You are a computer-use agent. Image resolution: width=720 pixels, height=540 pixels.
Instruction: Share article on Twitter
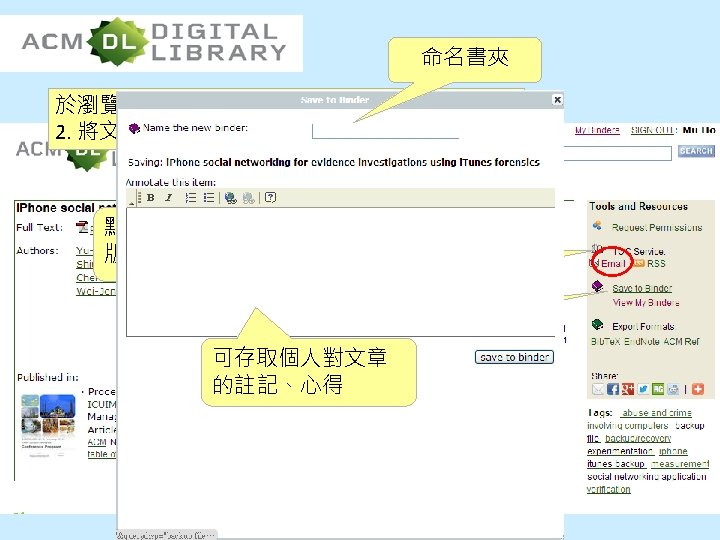click(643, 389)
